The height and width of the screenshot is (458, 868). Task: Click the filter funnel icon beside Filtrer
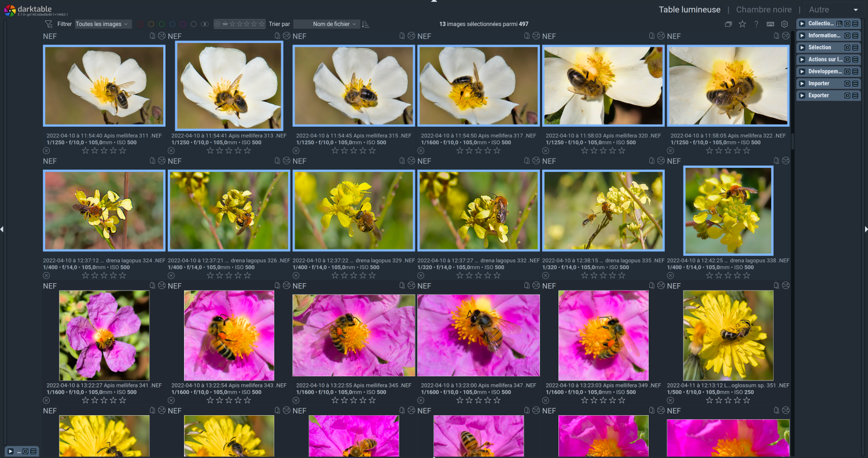[x=49, y=24]
